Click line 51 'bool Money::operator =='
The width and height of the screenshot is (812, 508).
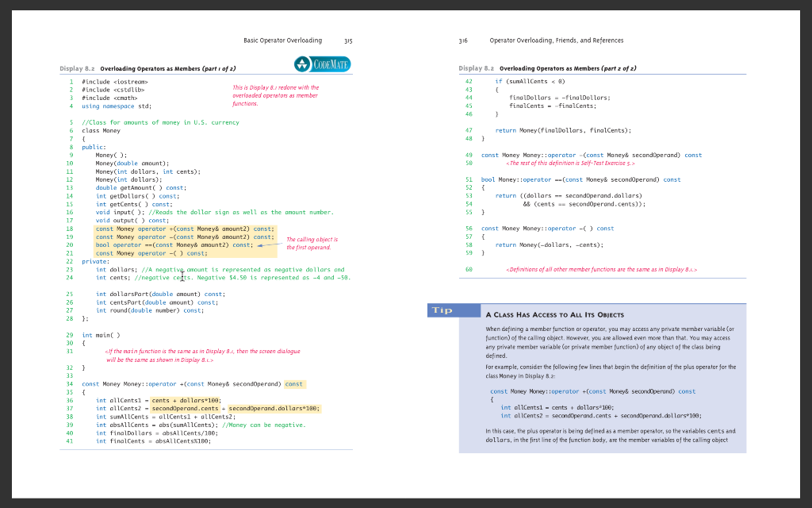(x=581, y=180)
